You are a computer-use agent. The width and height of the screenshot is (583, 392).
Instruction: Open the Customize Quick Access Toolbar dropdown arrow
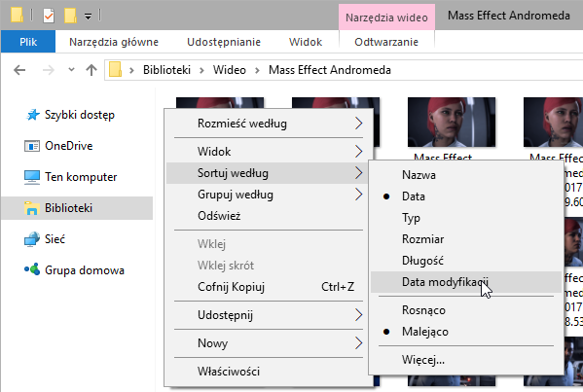pyautogui.click(x=88, y=17)
